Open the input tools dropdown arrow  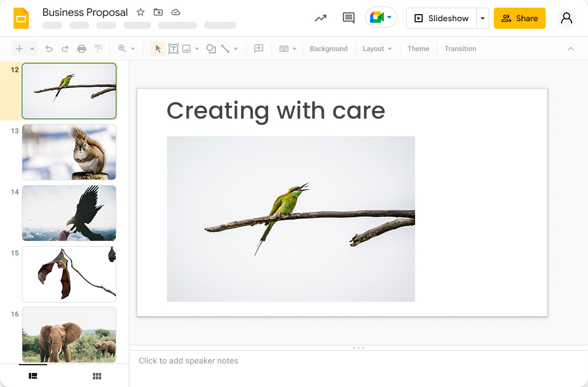point(295,49)
